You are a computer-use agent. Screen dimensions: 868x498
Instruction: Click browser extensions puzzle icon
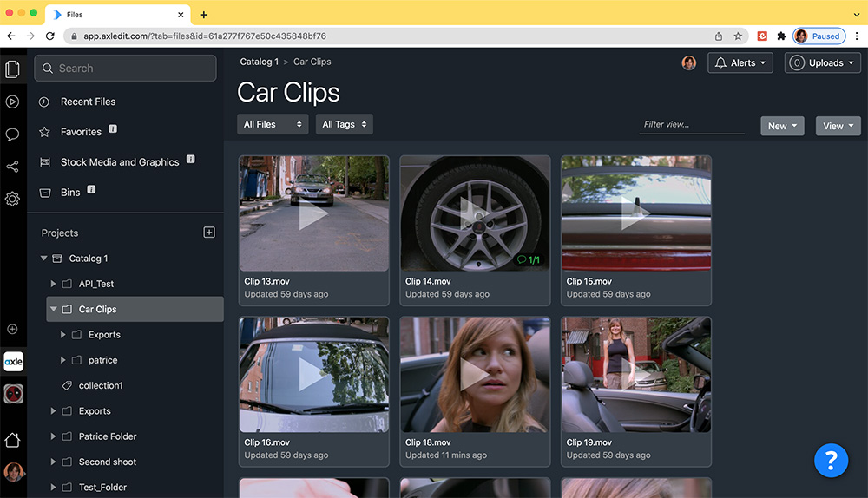pos(781,36)
